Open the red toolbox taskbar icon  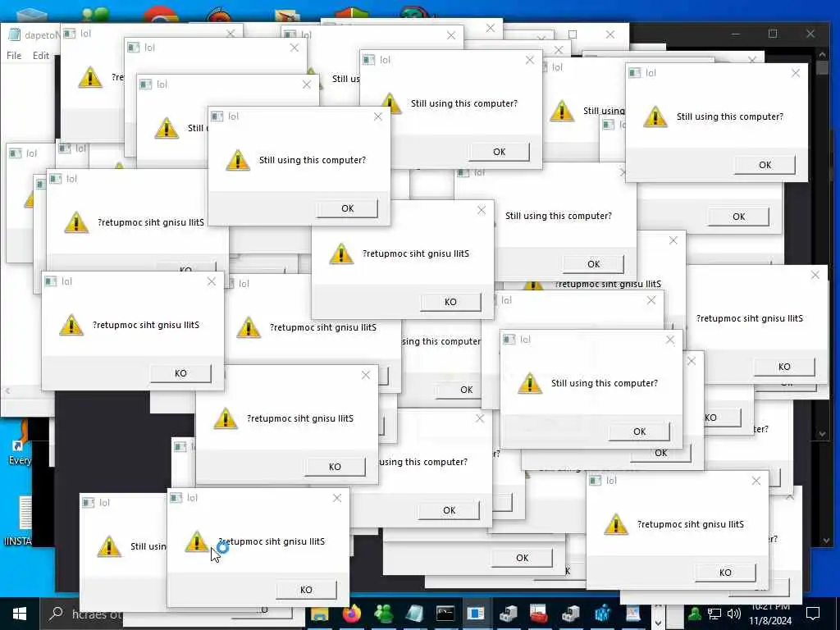(x=538, y=614)
